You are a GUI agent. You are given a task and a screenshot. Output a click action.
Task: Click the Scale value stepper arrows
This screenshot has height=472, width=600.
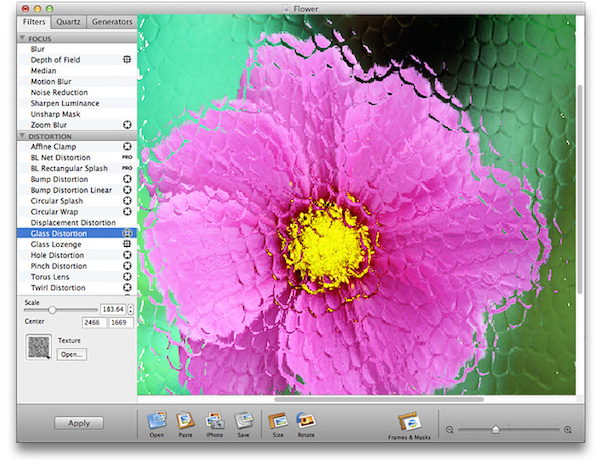(x=130, y=309)
